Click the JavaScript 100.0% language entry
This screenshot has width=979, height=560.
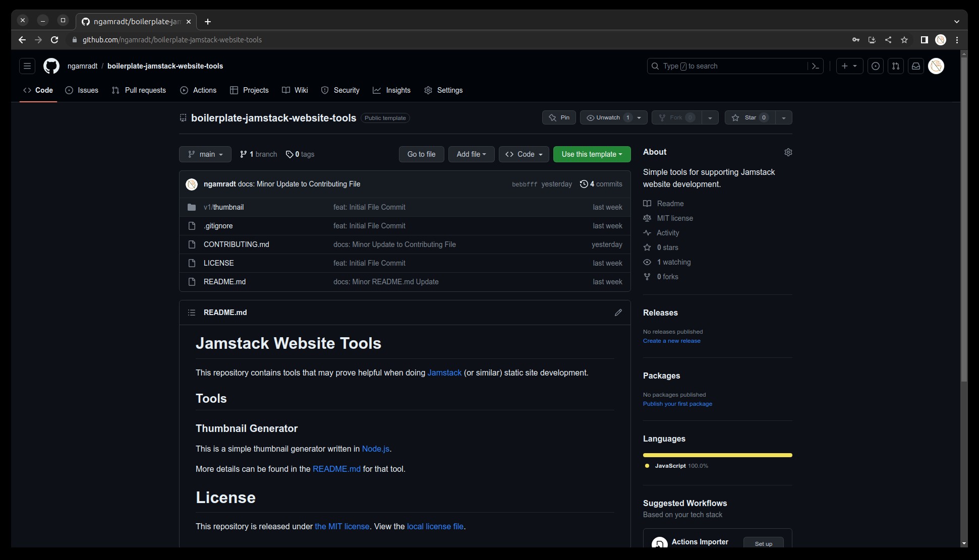point(676,466)
